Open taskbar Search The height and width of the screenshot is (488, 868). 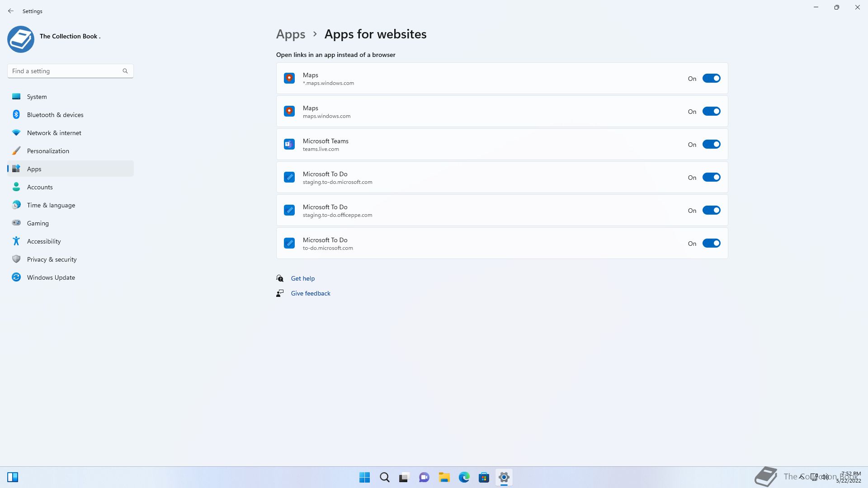click(384, 477)
